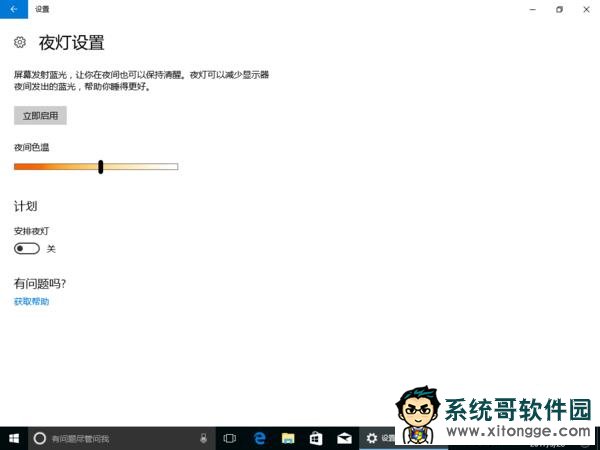Viewport: 600px width, 450px height.
Task: Toggle the 安排夜灯 schedule switch
Action: point(27,249)
